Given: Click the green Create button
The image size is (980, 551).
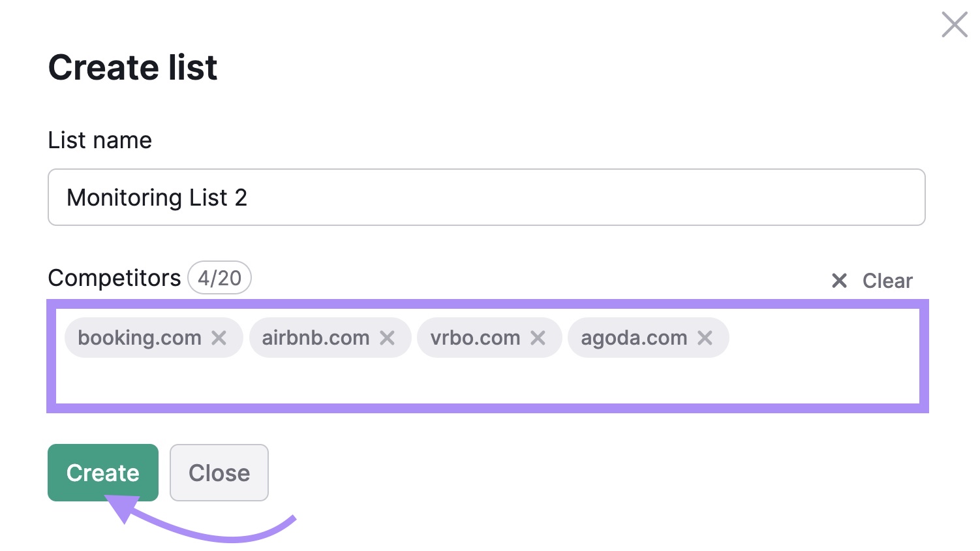Looking at the screenshot, I should click(x=103, y=473).
